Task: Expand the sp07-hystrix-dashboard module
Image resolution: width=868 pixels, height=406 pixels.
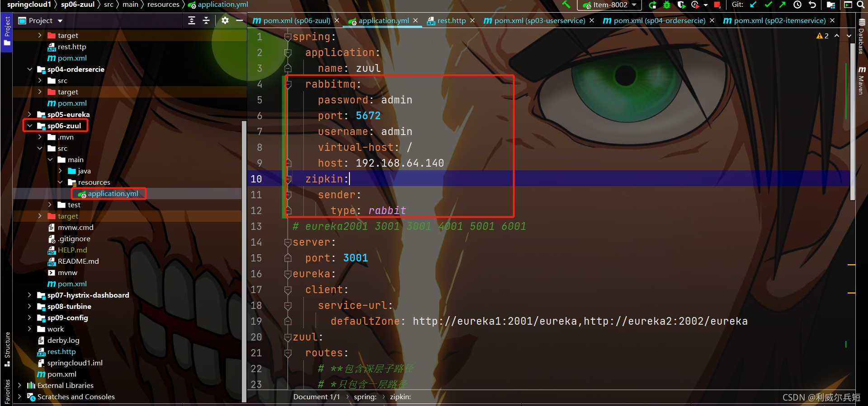Action: click(30, 295)
